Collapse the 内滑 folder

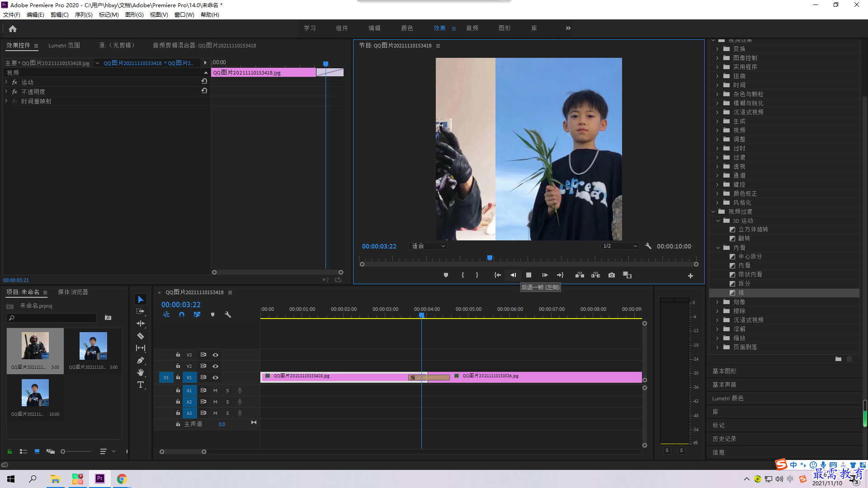[718, 248]
